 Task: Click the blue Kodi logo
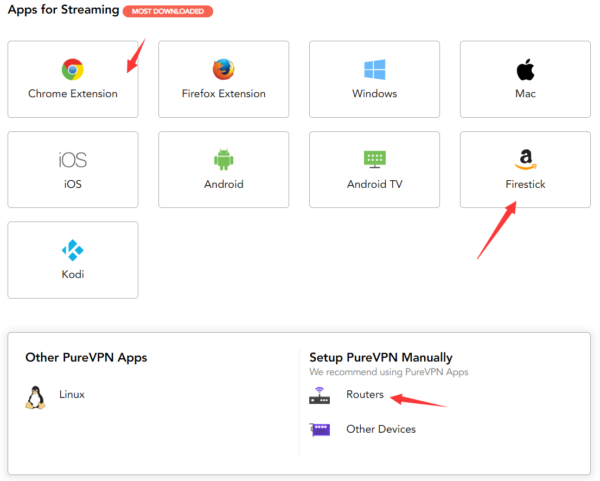72,250
